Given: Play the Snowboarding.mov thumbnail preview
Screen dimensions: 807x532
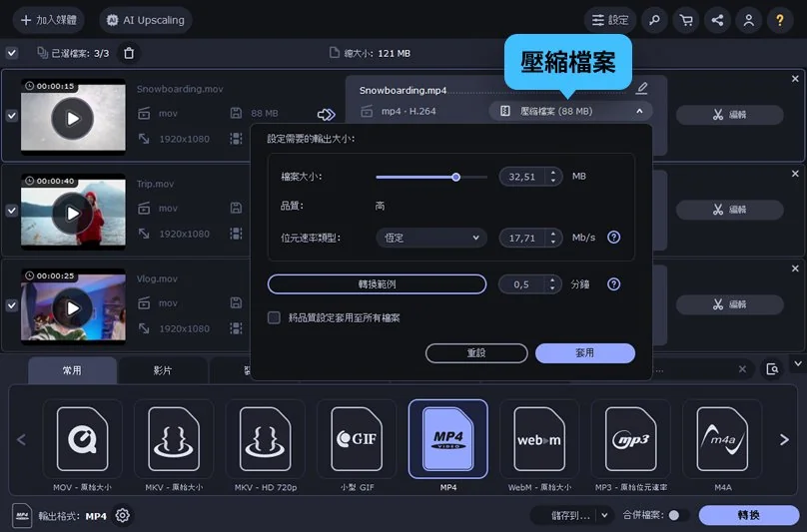Looking at the screenshot, I should click(x=73, y=119).
